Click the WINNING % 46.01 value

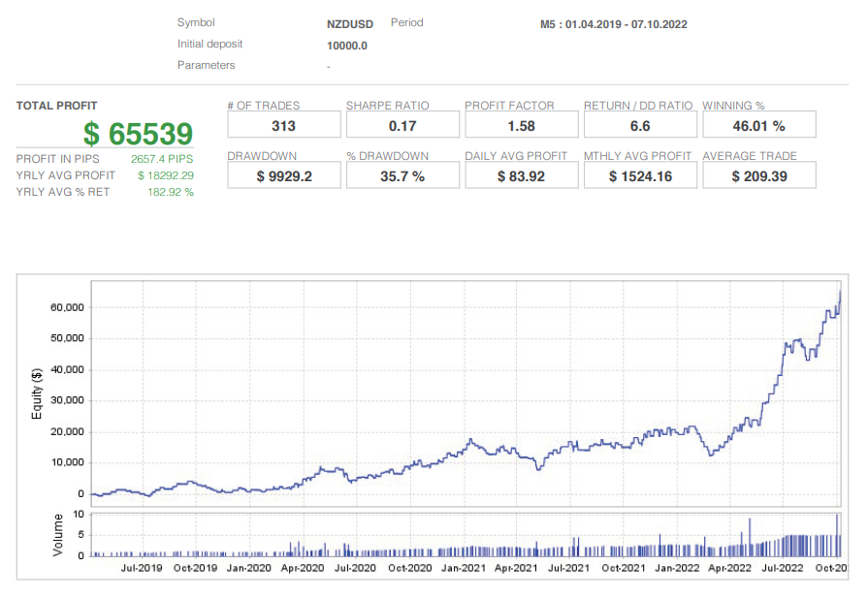759,124
